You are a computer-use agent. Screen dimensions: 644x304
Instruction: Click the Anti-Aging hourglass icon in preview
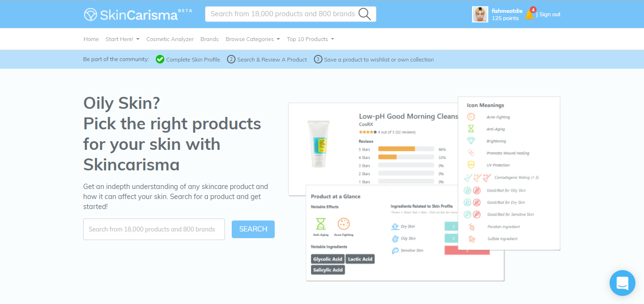click(321, 224)
